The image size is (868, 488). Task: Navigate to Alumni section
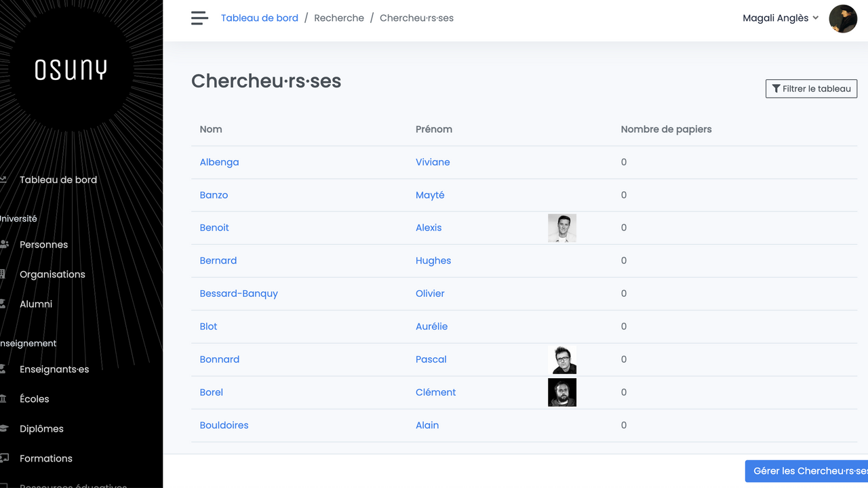tap(36, 304)
